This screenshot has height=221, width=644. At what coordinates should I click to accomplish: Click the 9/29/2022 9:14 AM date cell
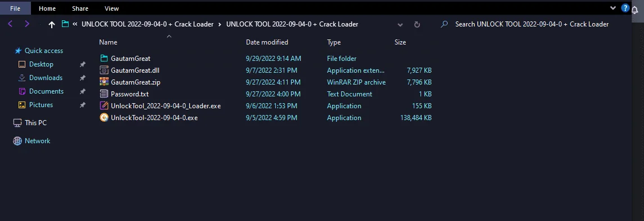[x=274, y=59]
